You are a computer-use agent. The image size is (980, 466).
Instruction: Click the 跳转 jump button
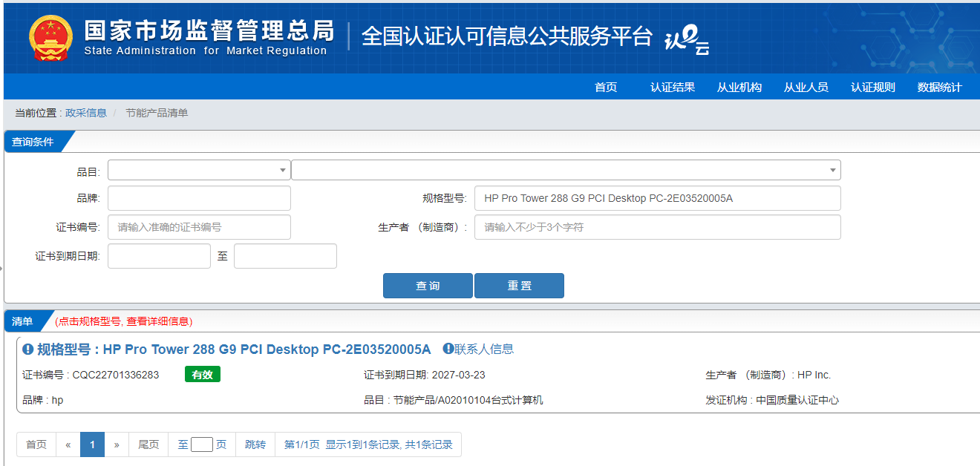[x=255, y=444]
